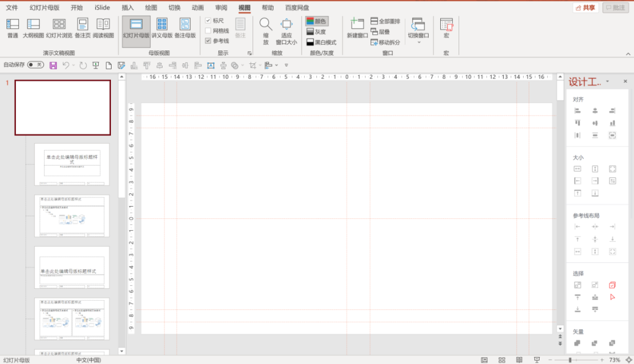This screenshot has height=364, width=634.
Task: Open 备注页 notes page view
Action: point(83,28)
